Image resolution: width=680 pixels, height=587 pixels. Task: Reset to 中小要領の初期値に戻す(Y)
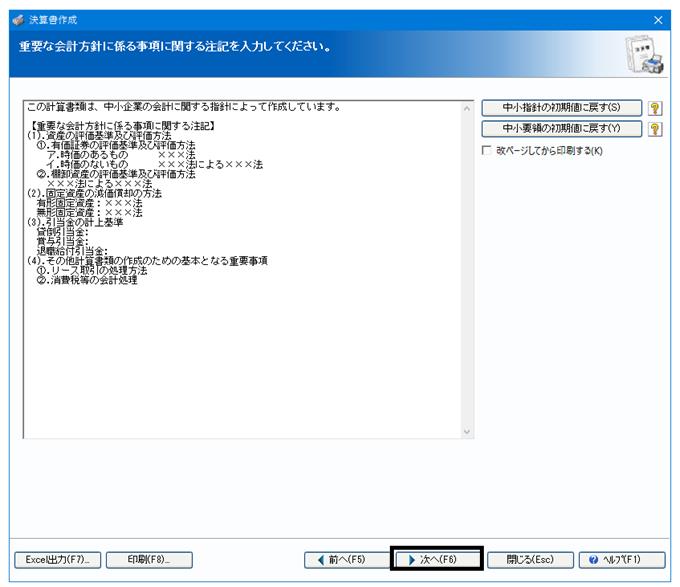coord(562,128)
